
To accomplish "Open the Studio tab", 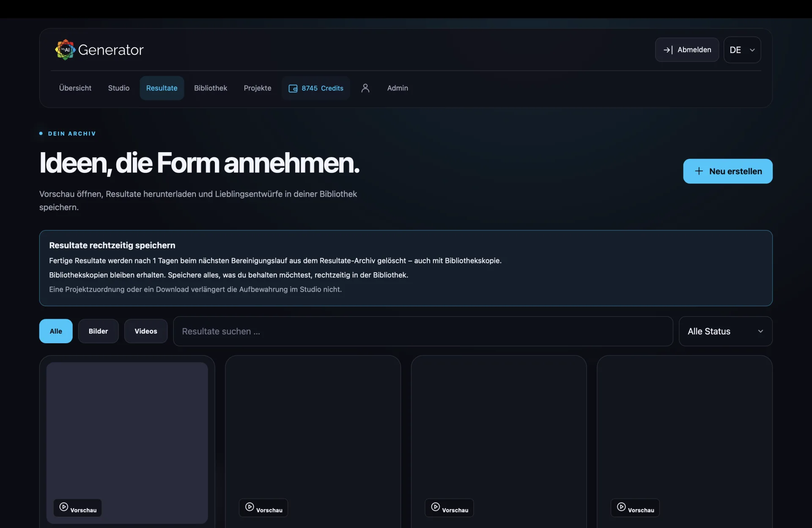I will pyautogui.click(x=119, y=88).
